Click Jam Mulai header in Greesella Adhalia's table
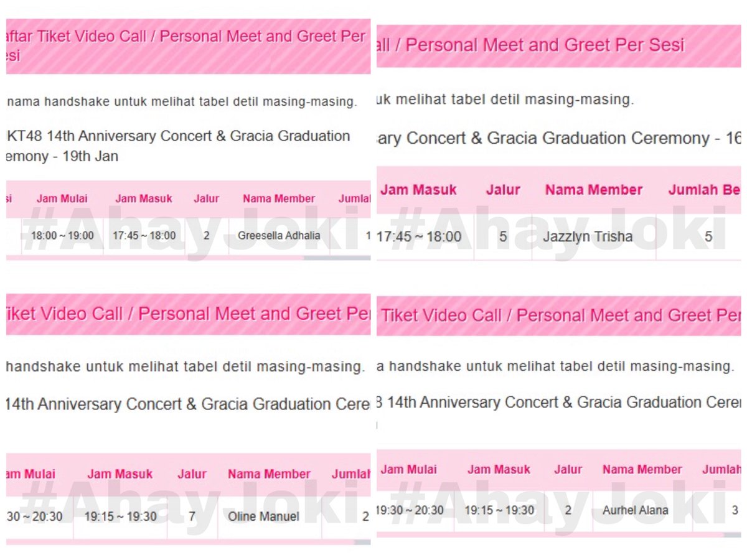747x560 pixels. point(62,199)
